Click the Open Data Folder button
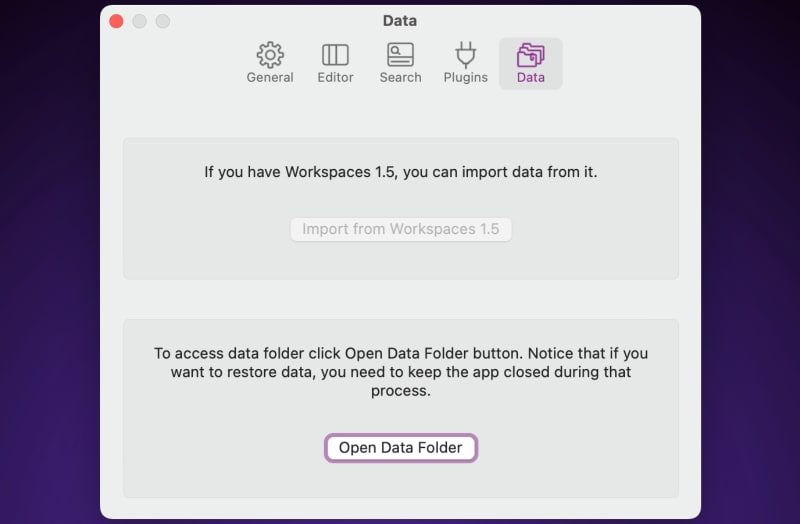This screenshot has width=800, height=524. (401, 448)
